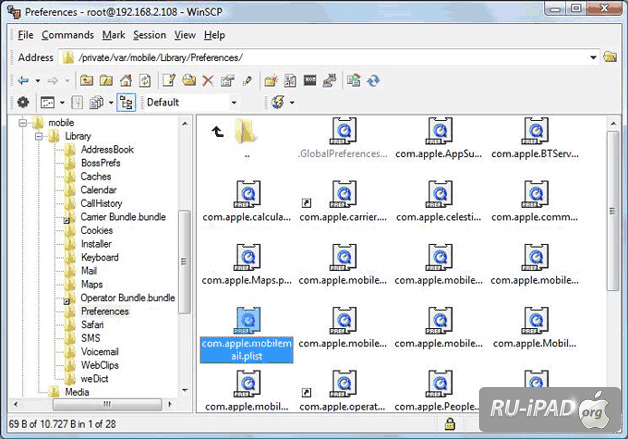The height and width of the screenshot is (439, 628).
Task: Select CallHistory folder in tree
Action: (x=101, y=203)
